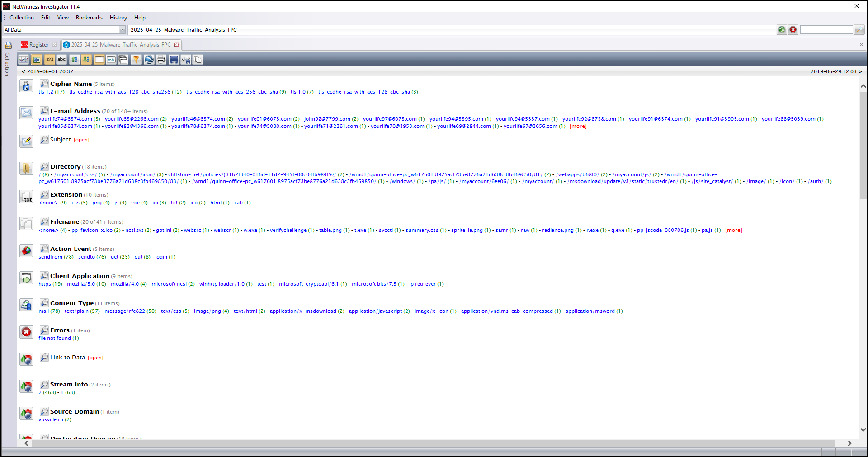The height and width of the screenshot is (457, 868).
Task: Click the scroll down arrow
Action: (863, 430)
